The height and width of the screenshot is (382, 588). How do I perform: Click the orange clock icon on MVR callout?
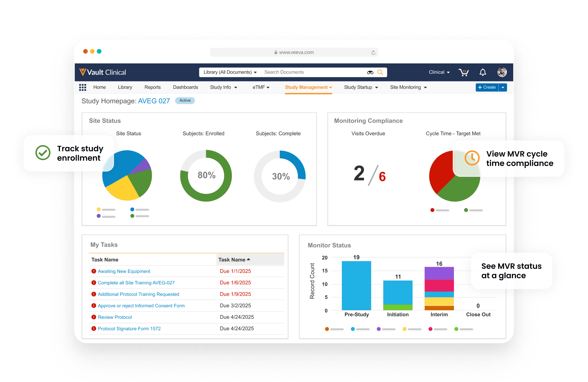(472, 158)
